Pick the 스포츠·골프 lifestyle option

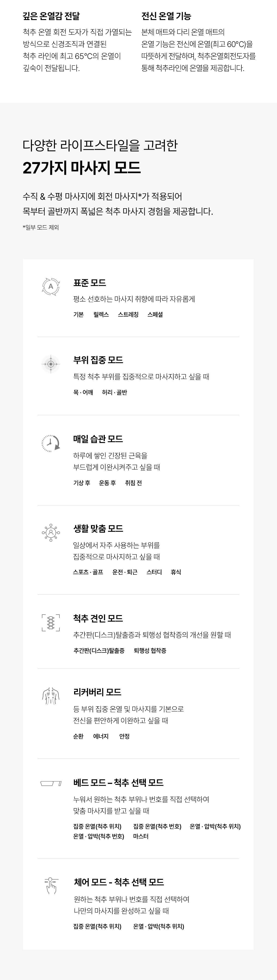point(88,572)
